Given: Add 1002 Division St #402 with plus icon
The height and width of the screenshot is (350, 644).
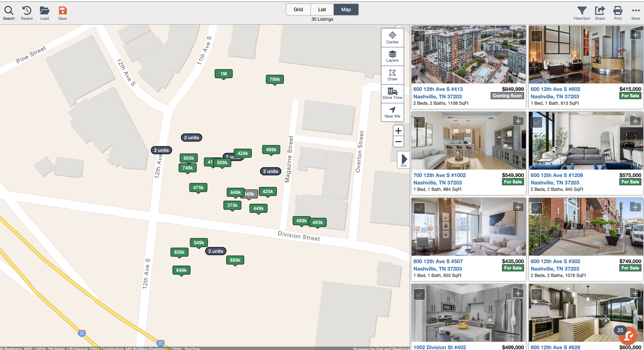Looking at the screenshot, I should [518, 293].
